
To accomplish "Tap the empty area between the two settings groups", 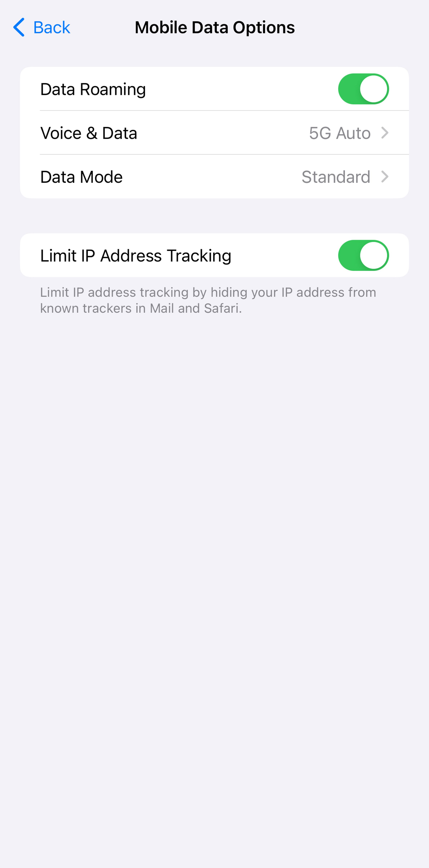I will [214, 216].
